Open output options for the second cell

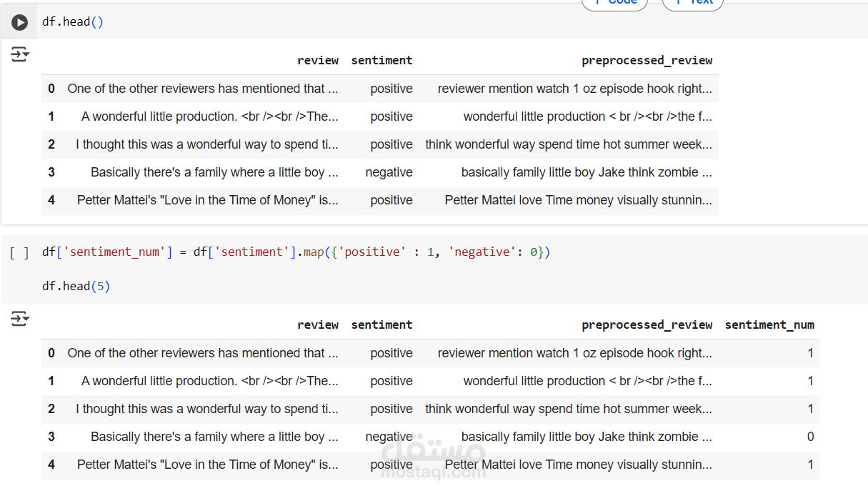click(x=19, y=318)
